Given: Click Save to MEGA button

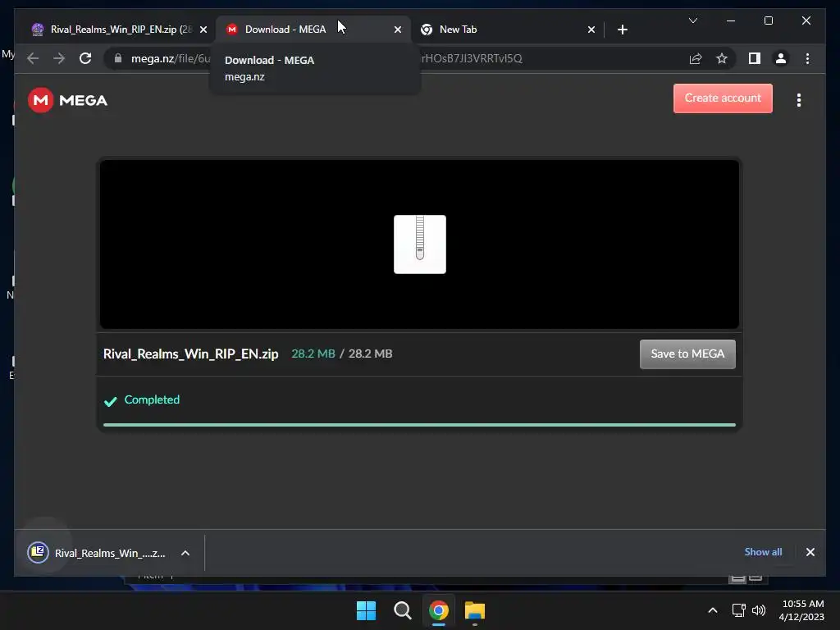Looking at the screenshot, I should point(687,354).
